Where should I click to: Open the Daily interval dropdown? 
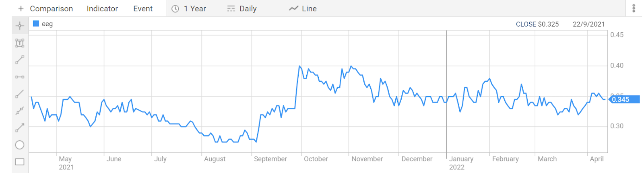(x=242, y=8)
